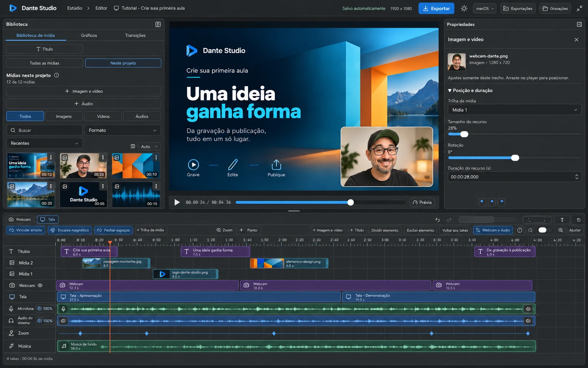The height and width of the screenshot is (368, 588).
Task: Select the Imagens filter tab
Action: coord(64,116)
